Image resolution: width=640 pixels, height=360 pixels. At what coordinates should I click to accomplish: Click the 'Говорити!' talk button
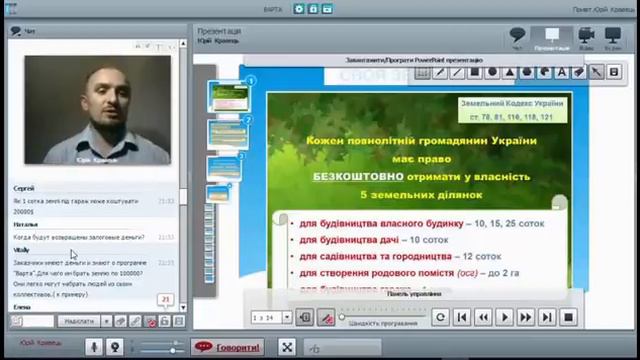pos(227,347)
